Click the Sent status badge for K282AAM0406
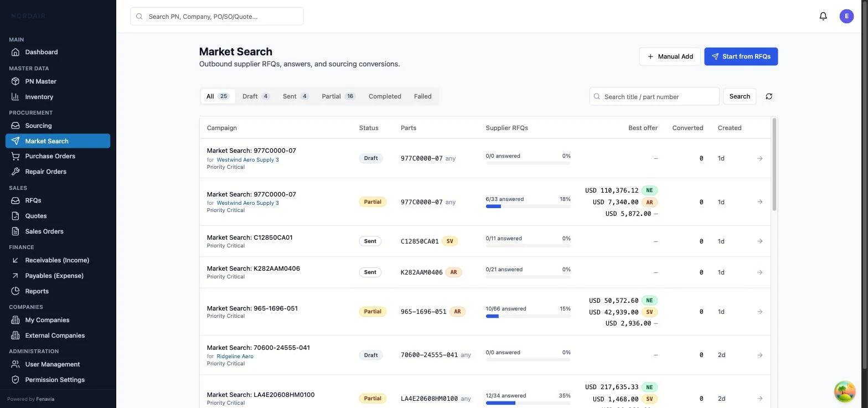Image resolution: width=868 pixels, height=408 pixels. (x=370, y=272)
